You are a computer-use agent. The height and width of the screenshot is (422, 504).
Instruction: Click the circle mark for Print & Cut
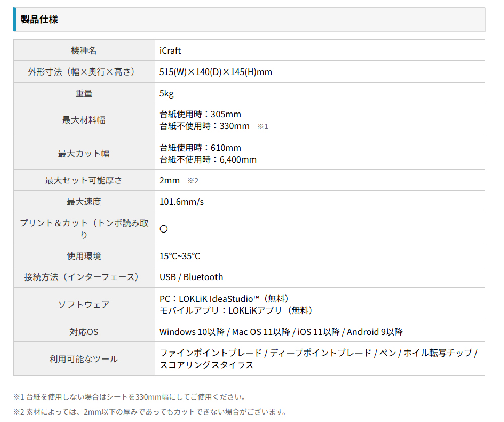tap(164, 229)
